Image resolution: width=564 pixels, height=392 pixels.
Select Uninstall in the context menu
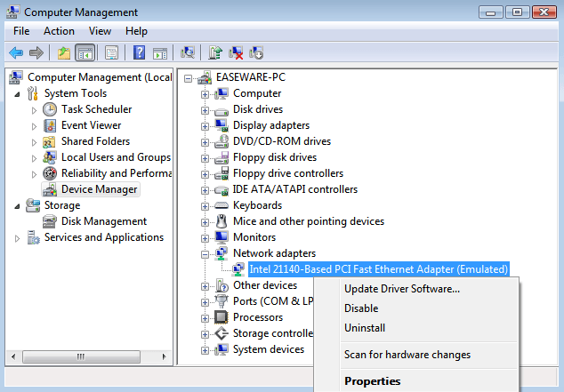coord(364,328)
